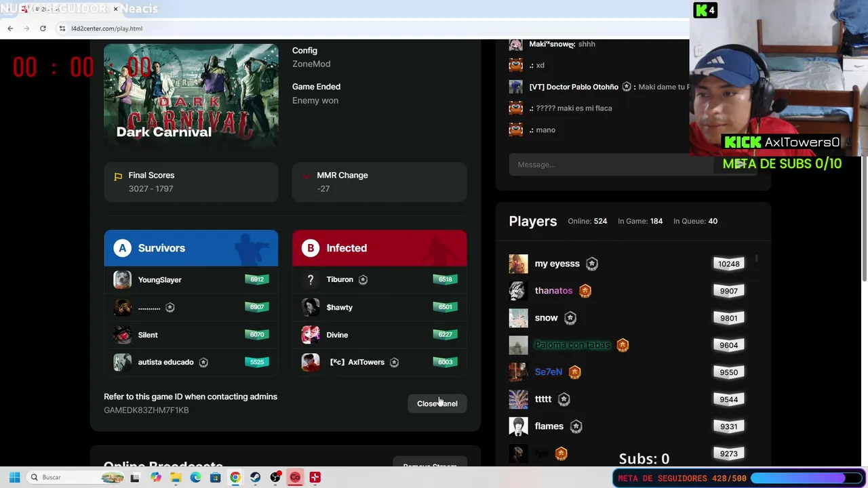Viewport: 868px width, 488px height.
Task: Focus the browser address bar
Action: pyautogui.click(x=373, y=28)
